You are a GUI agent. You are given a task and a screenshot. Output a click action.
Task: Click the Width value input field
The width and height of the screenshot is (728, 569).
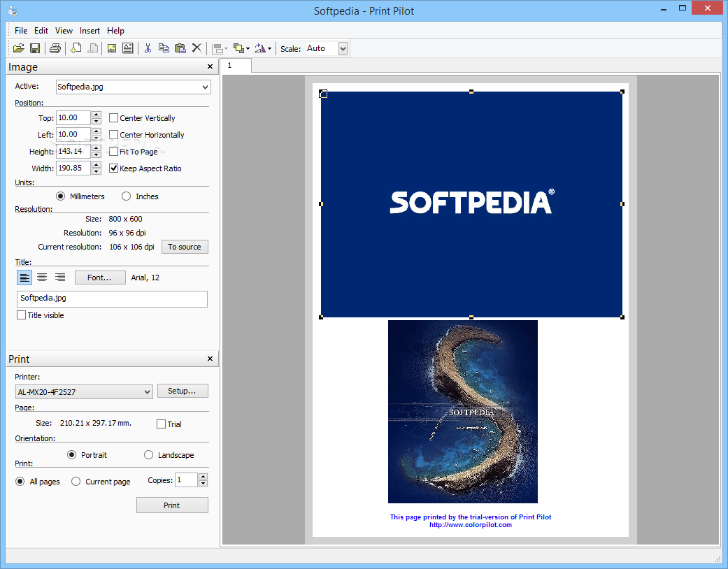pyautogui.click(x=73, y=168)
